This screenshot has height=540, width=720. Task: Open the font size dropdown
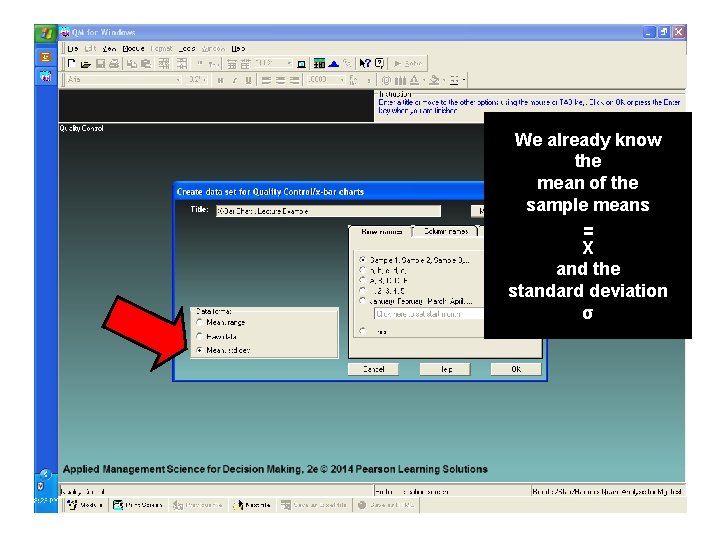205,80
